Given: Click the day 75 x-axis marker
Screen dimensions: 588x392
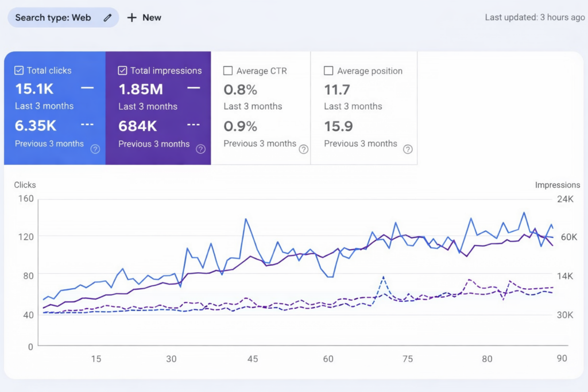Looking at the screenshot, I should point(407,359).
